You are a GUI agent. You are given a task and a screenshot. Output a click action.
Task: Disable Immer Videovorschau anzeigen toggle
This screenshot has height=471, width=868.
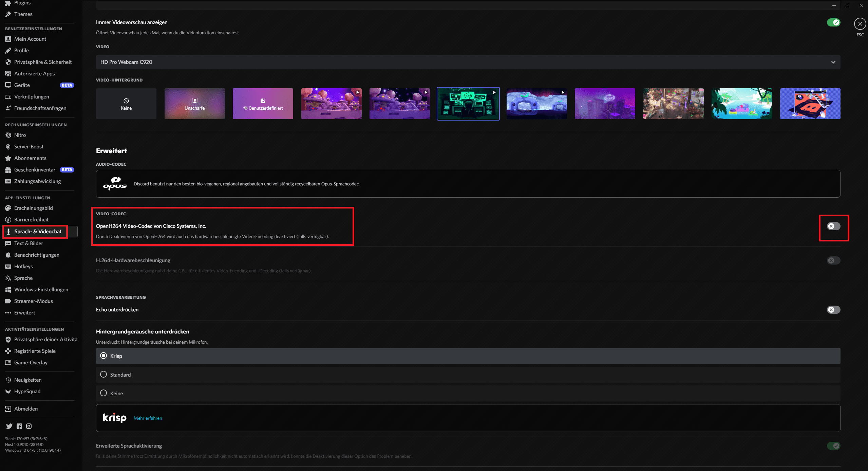(833, 22)
